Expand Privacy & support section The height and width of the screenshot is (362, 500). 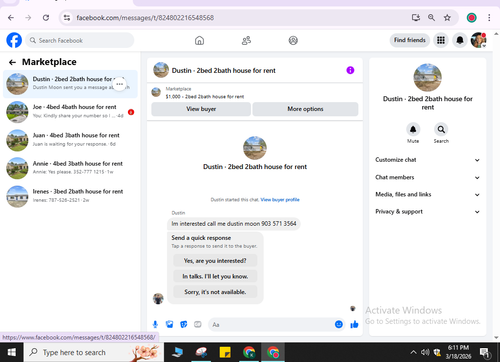click(x=428, y=212)
